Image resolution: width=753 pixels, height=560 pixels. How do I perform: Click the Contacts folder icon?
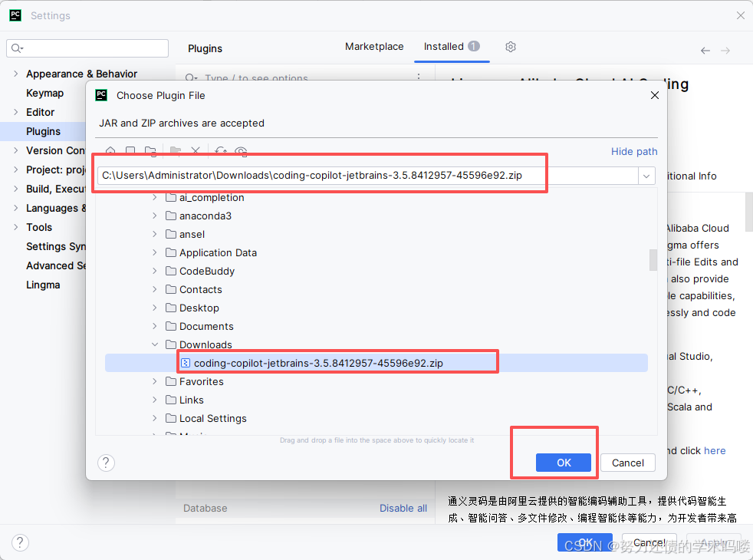tap(170, 289)
